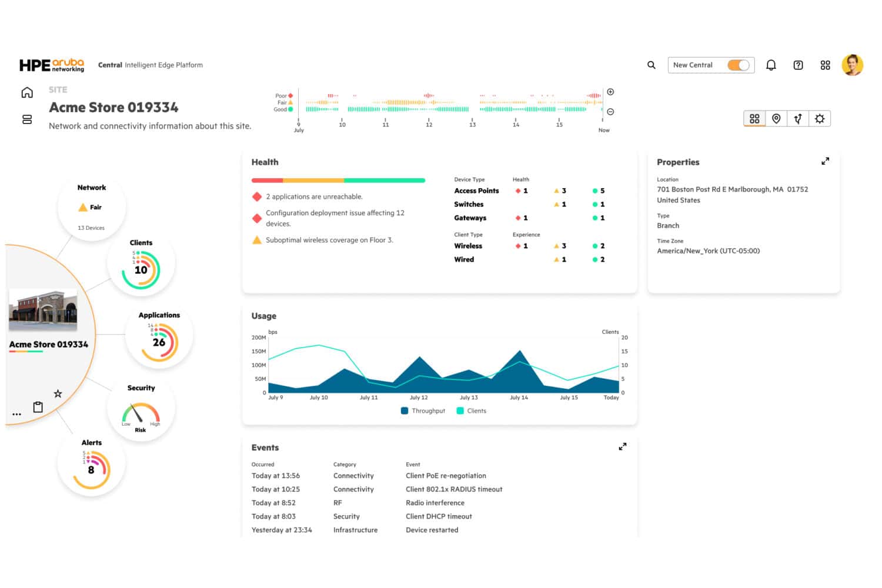Open the ellipsis menu beside the site bubble
This screenshot has width=882, height=588.
click(x=16, y=413)
